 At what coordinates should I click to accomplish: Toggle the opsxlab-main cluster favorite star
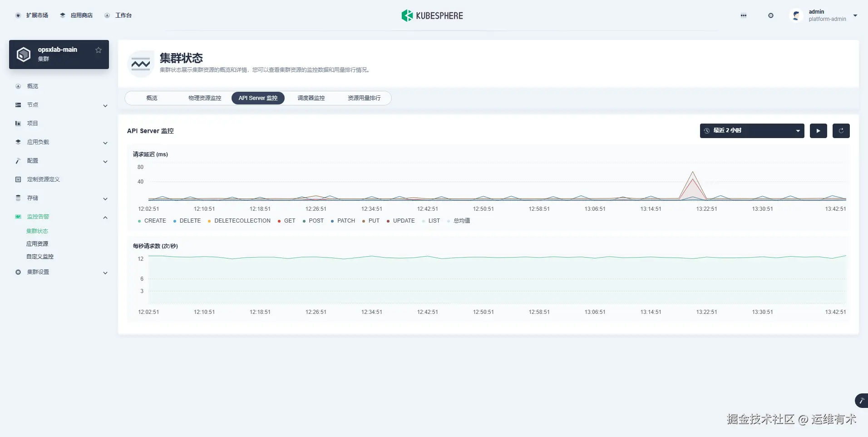(98, 50)
